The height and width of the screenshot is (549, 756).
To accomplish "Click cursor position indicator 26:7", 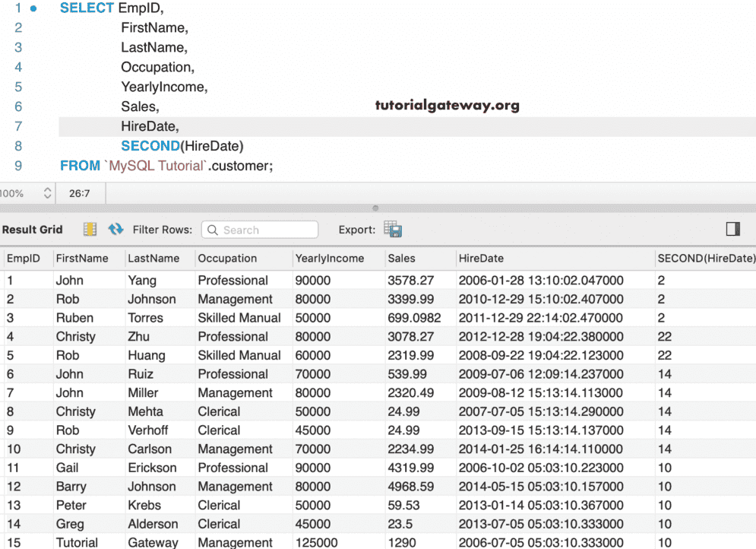I will (80, 193).
